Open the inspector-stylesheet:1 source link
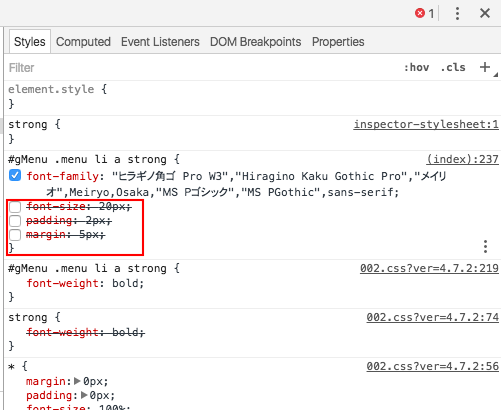 pyautogui.click(x=426, y=124)
